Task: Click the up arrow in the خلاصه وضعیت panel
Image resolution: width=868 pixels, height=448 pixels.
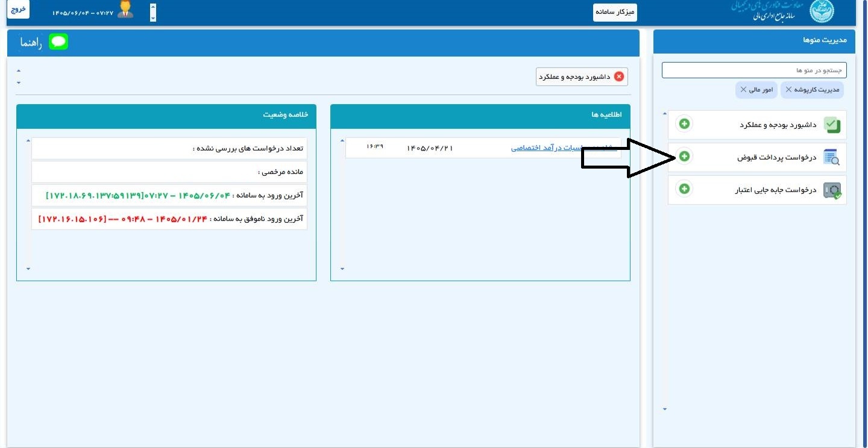Action: (x=28, y=141)
